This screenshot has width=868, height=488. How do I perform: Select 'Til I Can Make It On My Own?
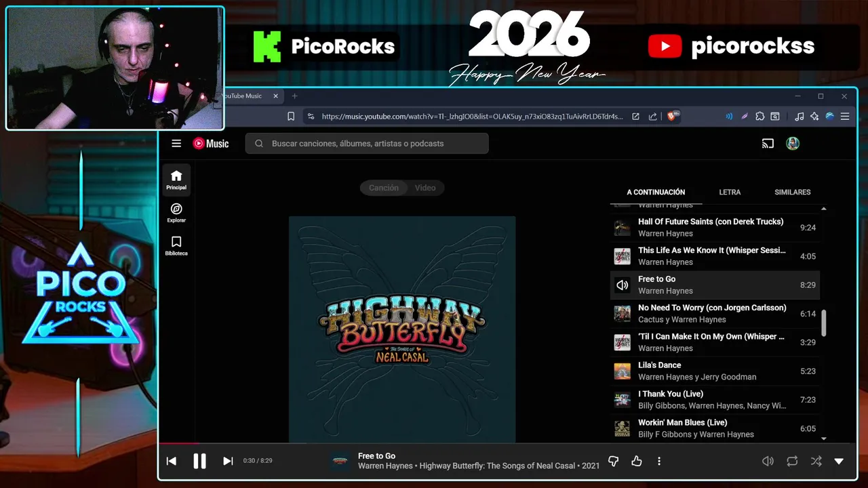click(x=715, y=342)
